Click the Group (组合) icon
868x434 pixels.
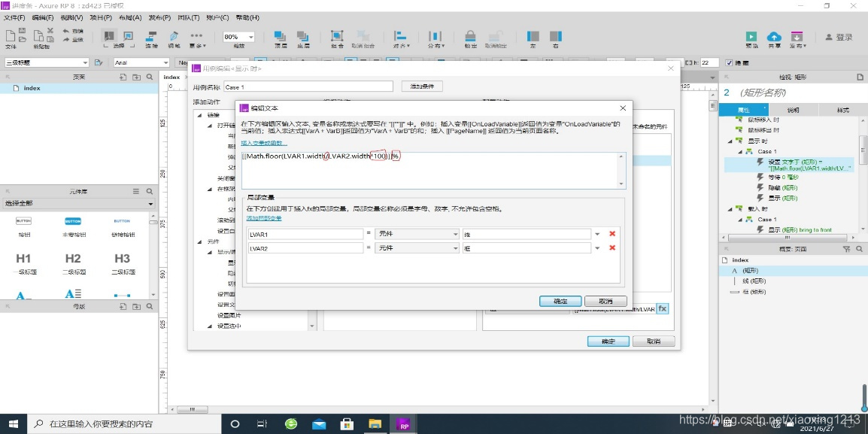click(x=336, y=36)
